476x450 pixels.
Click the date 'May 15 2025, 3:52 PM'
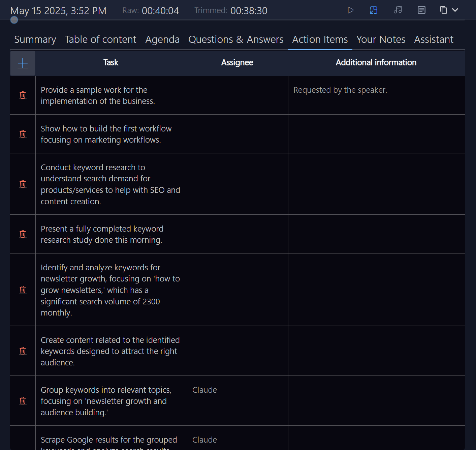[x=58, y=11]
